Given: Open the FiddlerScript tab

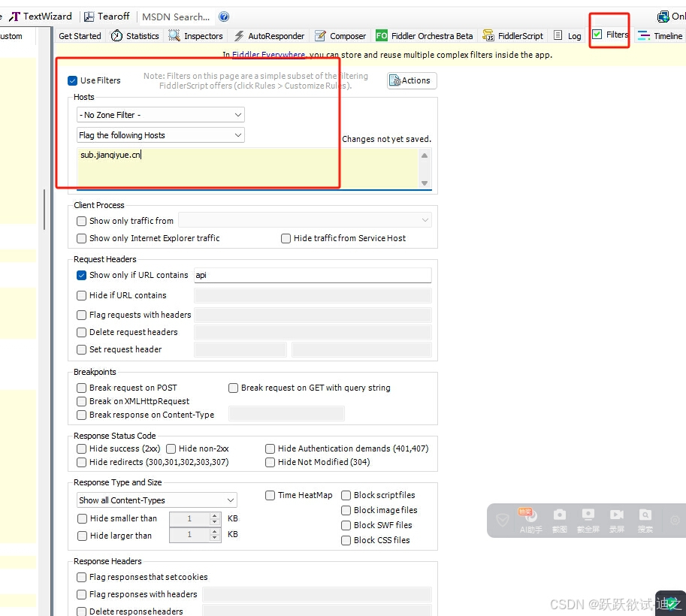Looking at the screenshot, I should point(512,36).
